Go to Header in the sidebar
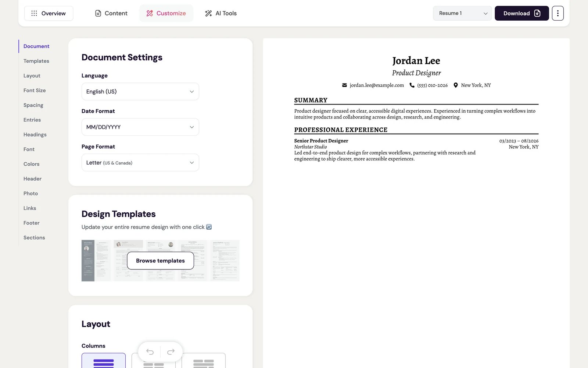 click(32, 179)
